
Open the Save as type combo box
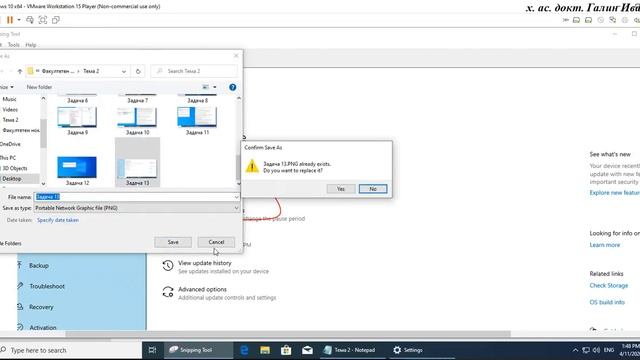[137, 208]
